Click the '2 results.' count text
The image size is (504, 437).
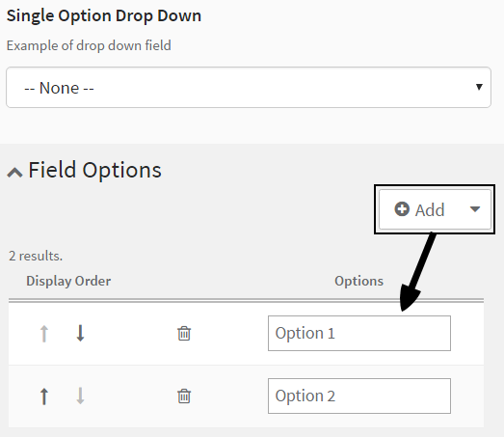(x=36, y=257)
